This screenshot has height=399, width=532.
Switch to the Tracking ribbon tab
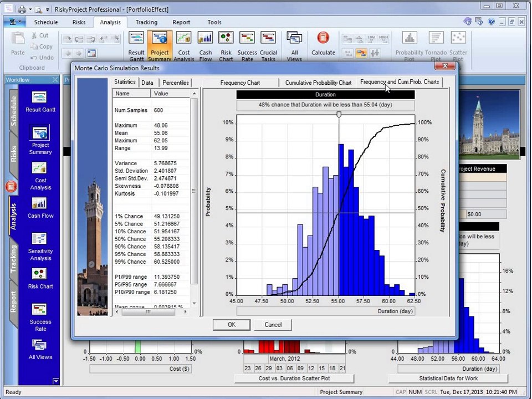click(146, 22)
